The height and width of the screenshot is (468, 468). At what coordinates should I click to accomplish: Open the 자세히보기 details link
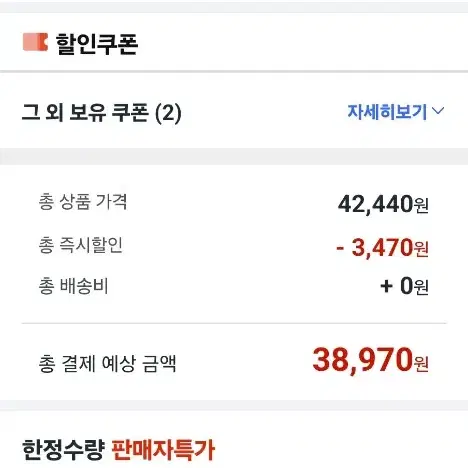click(387, 112)
